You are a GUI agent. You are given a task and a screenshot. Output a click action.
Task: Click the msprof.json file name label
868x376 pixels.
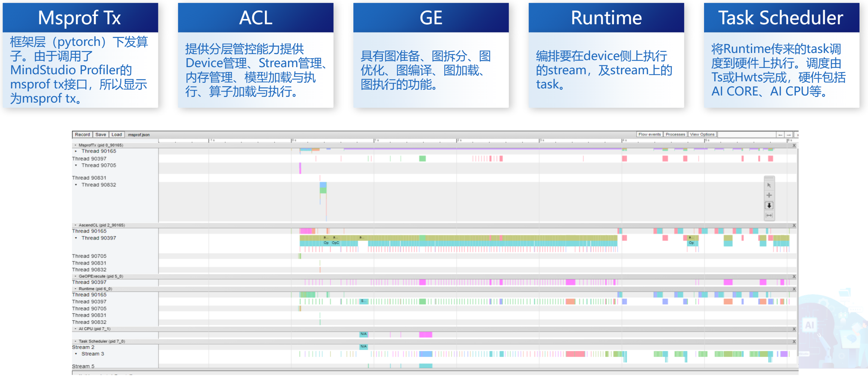[139, 135]
